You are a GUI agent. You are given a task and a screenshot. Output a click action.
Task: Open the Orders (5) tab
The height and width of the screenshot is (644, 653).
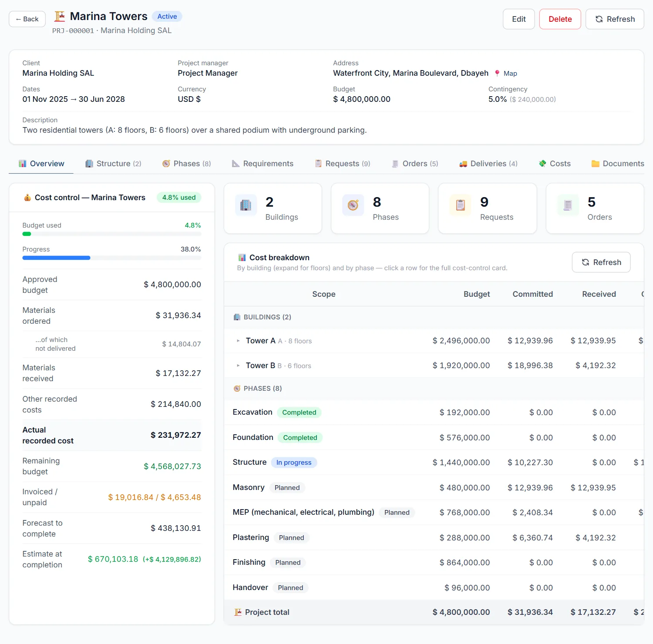click(x=415, y=164)
